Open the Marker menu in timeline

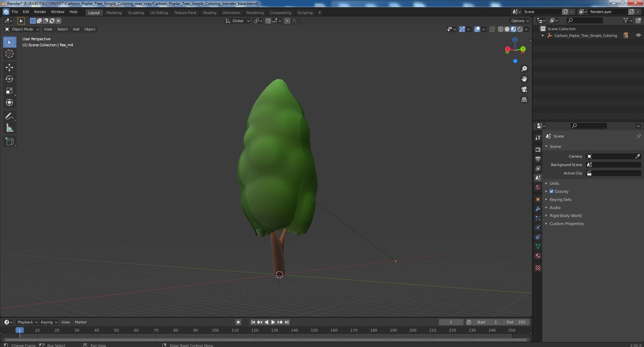[x=81, y=322]
